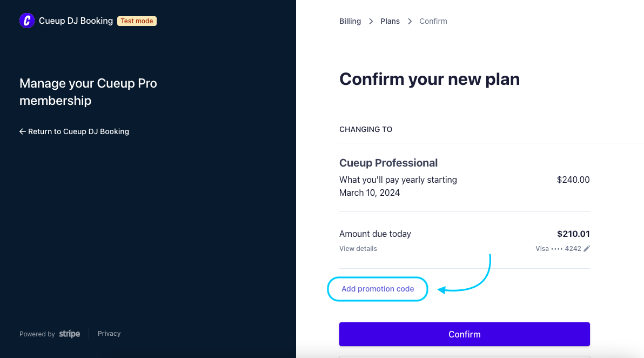The width and height of the screenshot is (644, 358).
Task: Go to the Billing breadcrumb
Action: point(350,21)
